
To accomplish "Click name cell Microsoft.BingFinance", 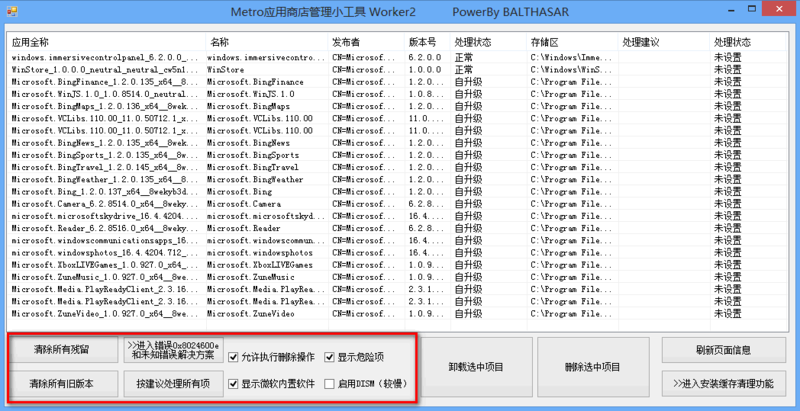I will [255, 82].
